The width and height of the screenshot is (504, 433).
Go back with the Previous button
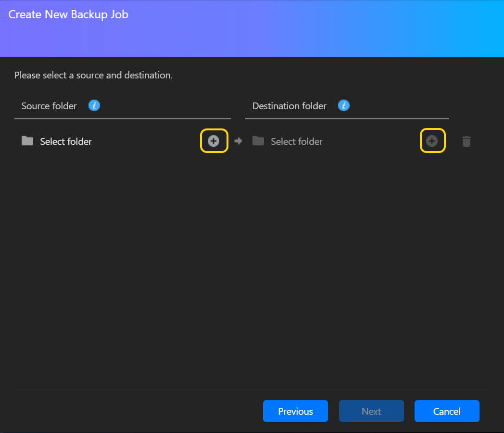[x=295, y=411]
